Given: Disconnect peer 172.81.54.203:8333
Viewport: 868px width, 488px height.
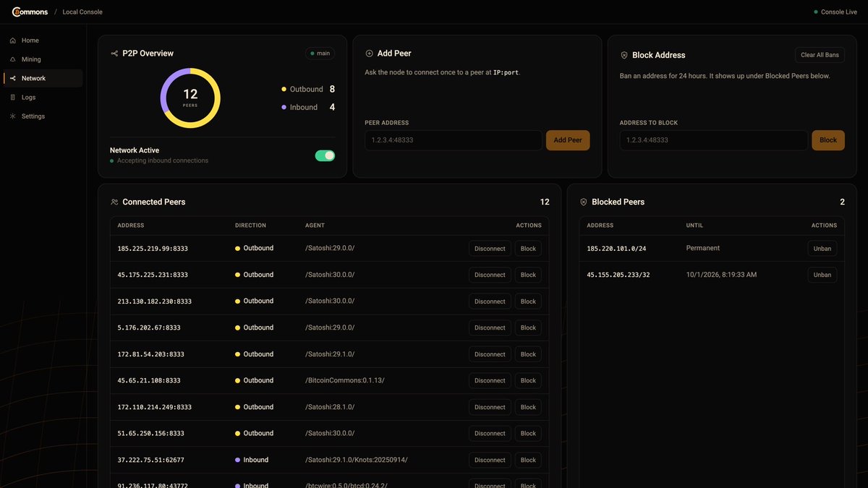Looking at the screenshot, I should click(490, 354).
